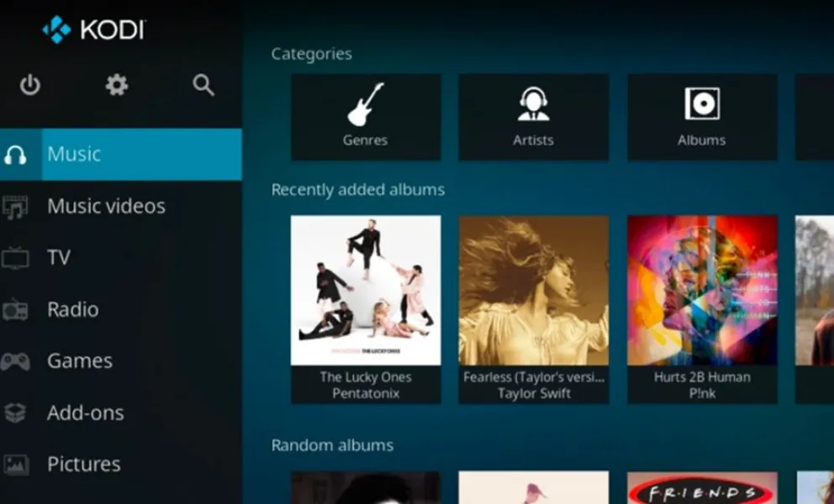Click the 'Categories' heading
The height and width of the screenshot is (504, 834).
[x=312, y=54]
